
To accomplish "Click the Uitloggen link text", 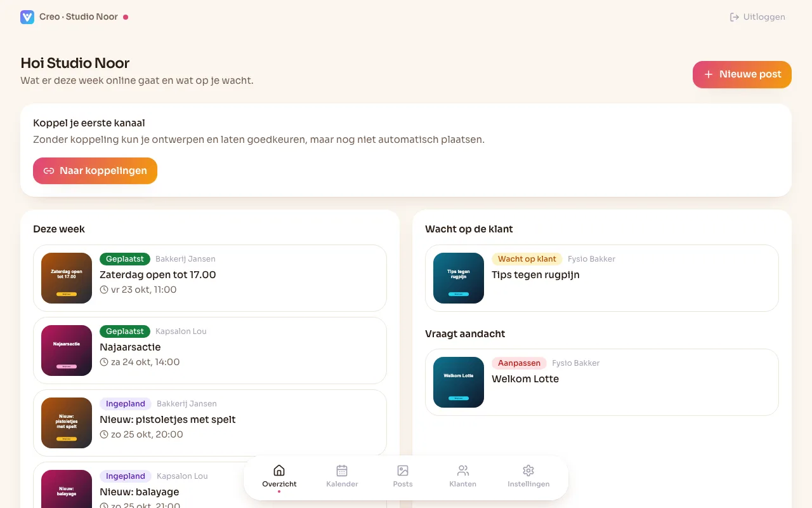I will [764, 17].
